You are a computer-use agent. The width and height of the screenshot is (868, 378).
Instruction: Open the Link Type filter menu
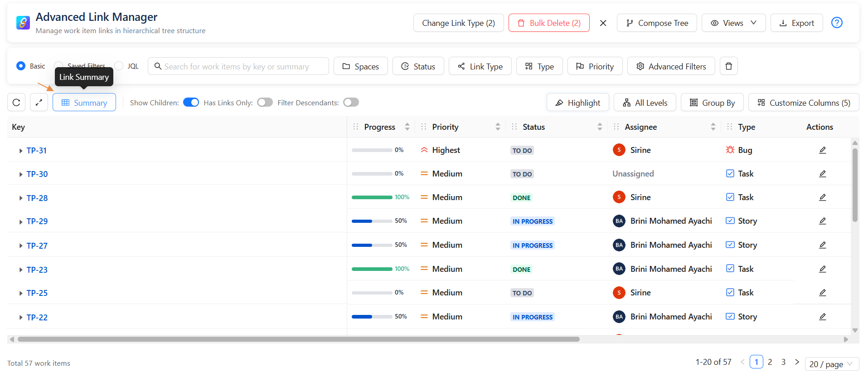(x=480, y=66)
